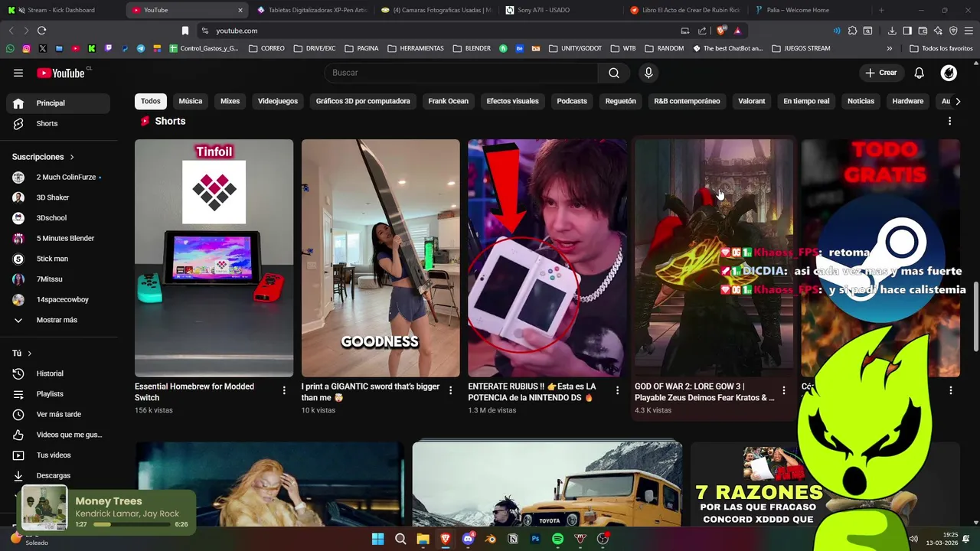Viewport: 980px width, 551px height.
Task: Open 5 Minutes Blender subscription
Action: [59, 238]
